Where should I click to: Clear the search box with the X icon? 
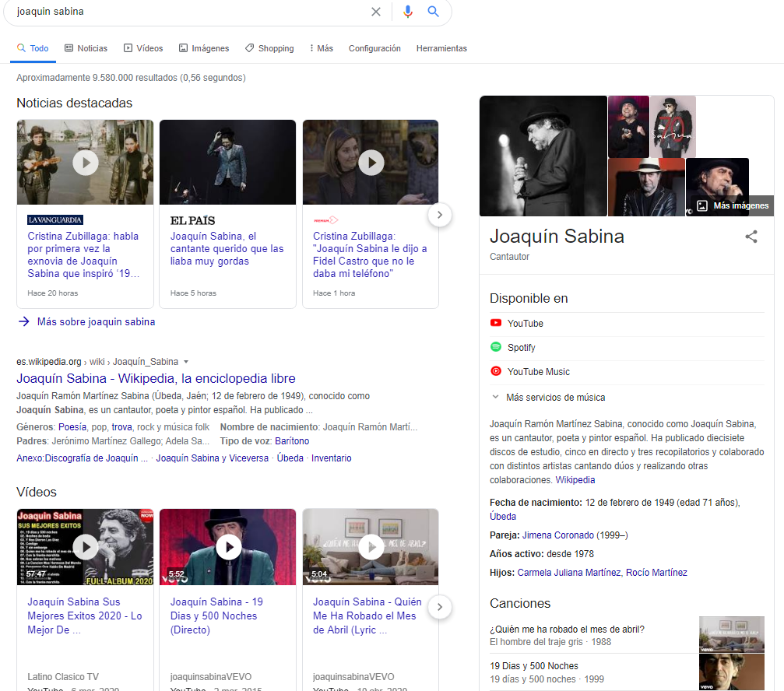point(376,12)
